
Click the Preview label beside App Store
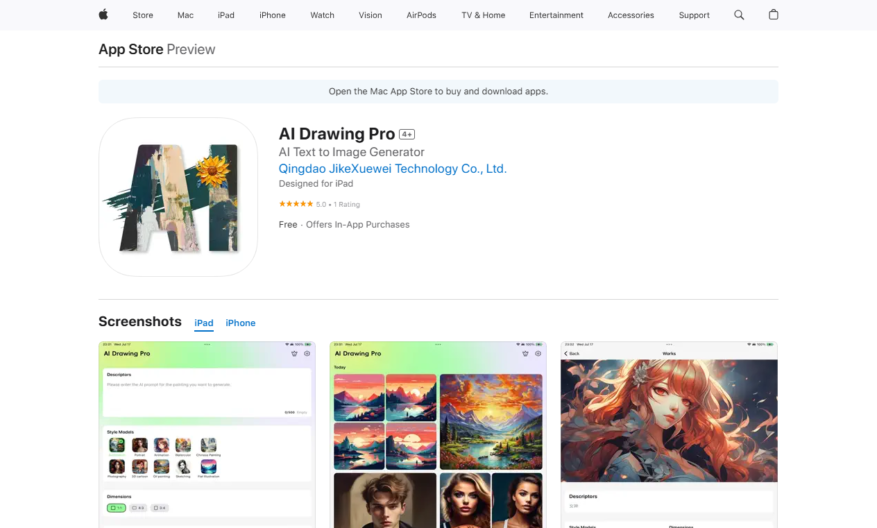pos(191,49)
